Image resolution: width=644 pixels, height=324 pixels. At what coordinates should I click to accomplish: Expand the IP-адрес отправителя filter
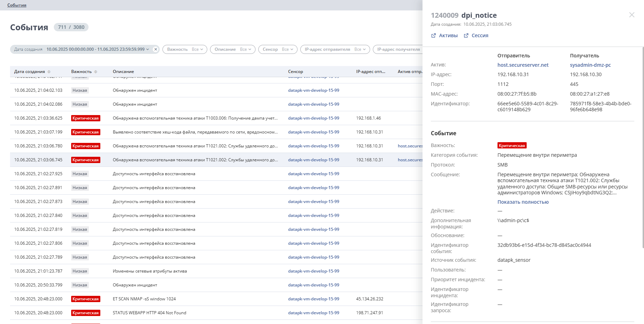point(335,49)
